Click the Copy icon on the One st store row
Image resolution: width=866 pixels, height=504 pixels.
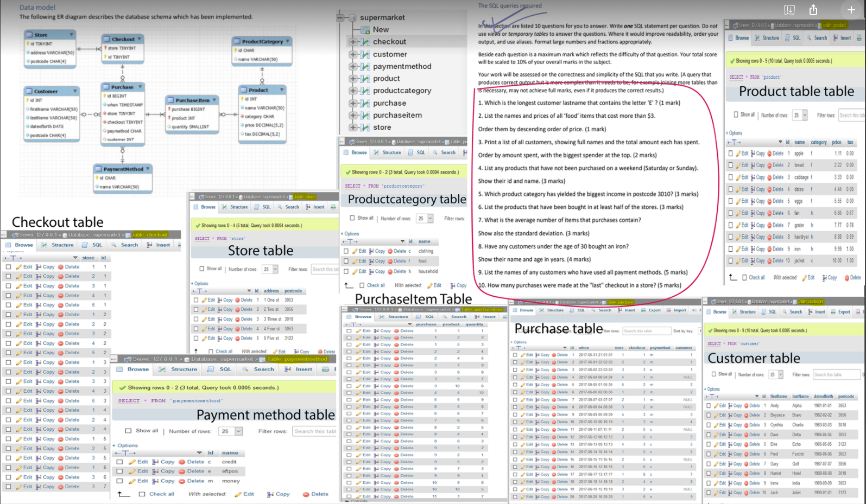click(220, 300)
